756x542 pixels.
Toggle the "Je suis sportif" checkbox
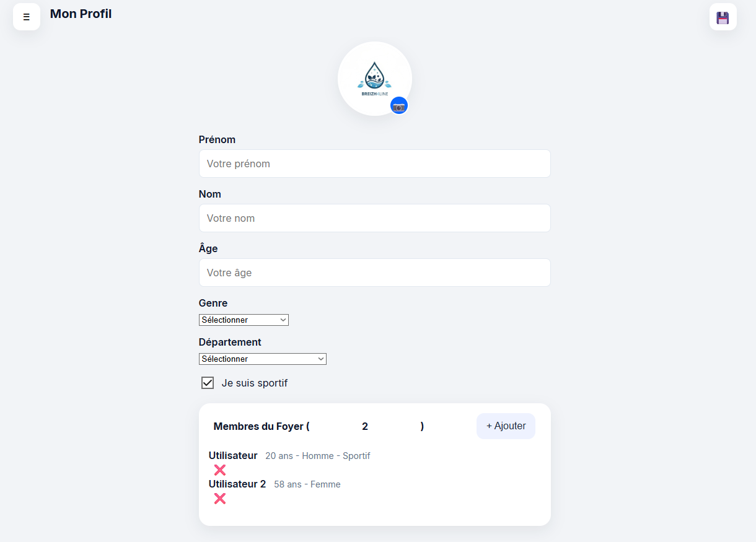[208, 383]
